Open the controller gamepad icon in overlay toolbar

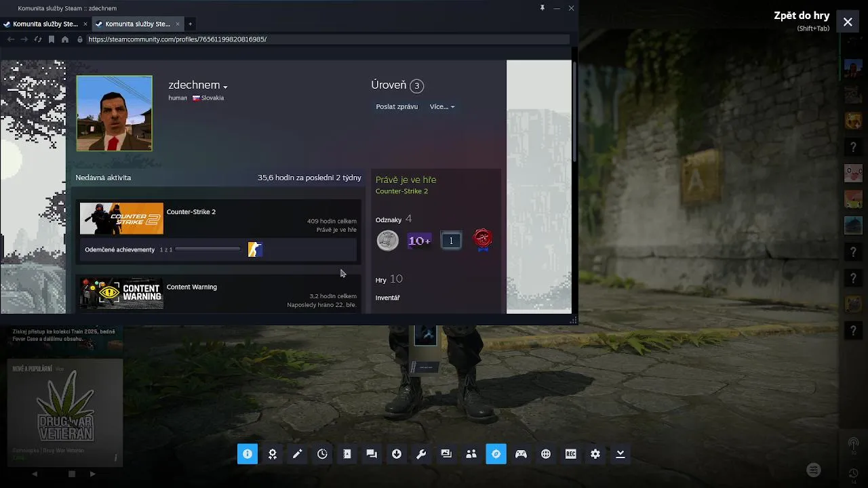[521, 454]
